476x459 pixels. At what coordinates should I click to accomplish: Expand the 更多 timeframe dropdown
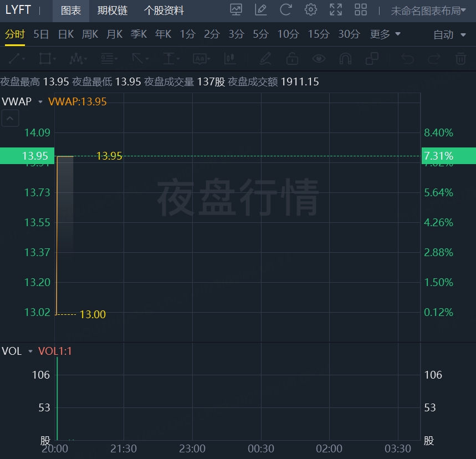[x=385, y=34]
